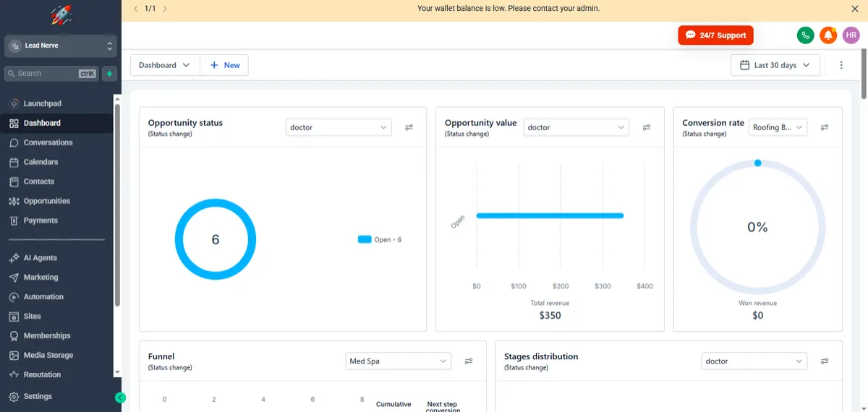Click the New dashboard button
The width and height of the screenshot is (868, 412).
(224, 65)
